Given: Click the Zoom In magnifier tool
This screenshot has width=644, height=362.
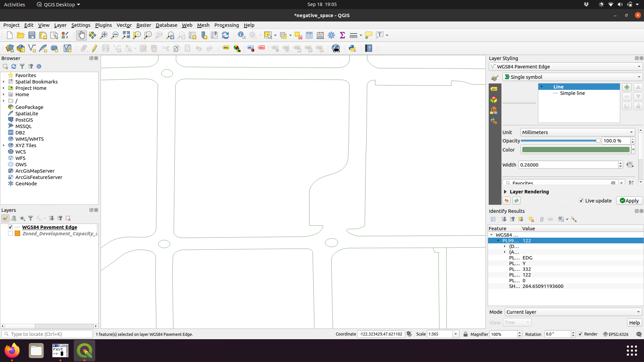Looking at the screenshot, I should (104, 35).
